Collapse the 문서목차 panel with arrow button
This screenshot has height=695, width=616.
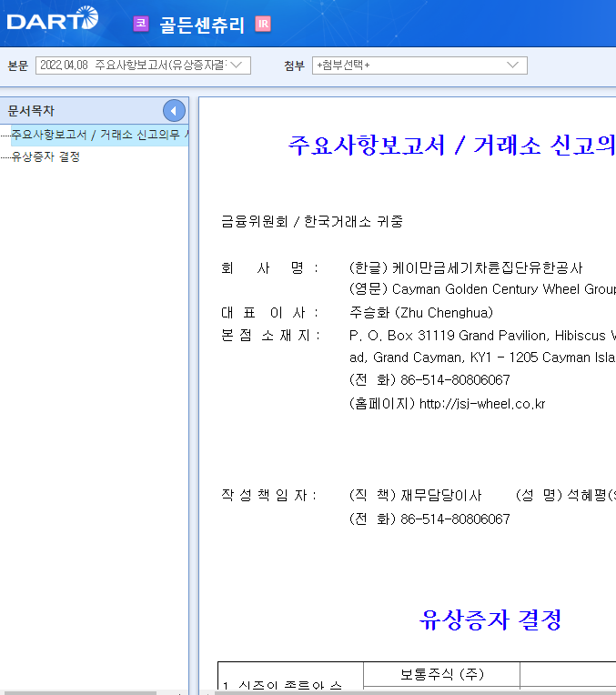tap(174, 111)
